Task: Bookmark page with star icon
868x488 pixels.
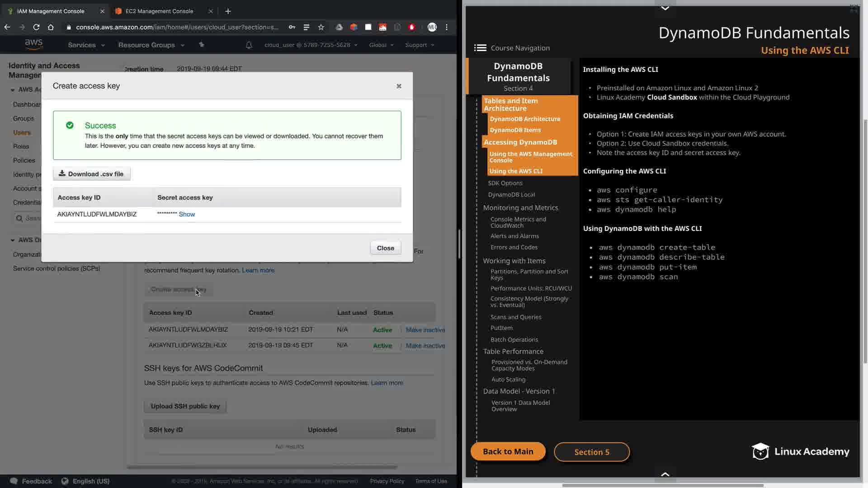Action: coord(321,27)
